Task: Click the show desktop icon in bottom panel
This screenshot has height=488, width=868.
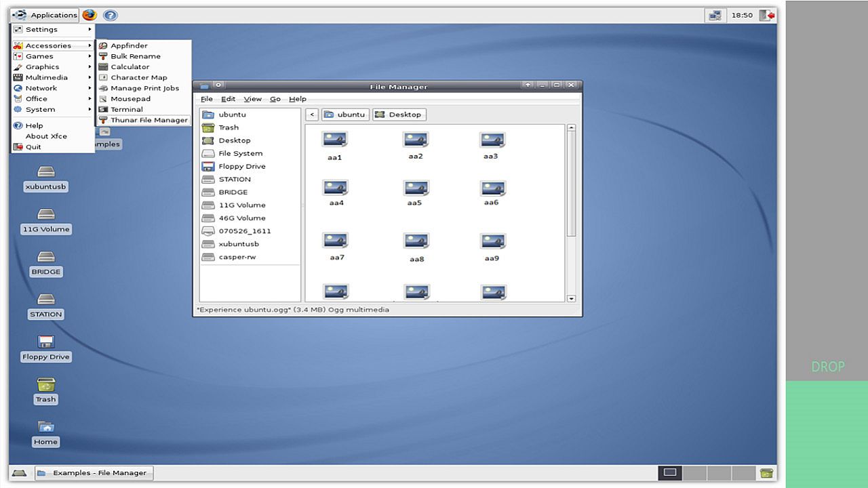Action: pyautogui.click(x=19, y=472)
